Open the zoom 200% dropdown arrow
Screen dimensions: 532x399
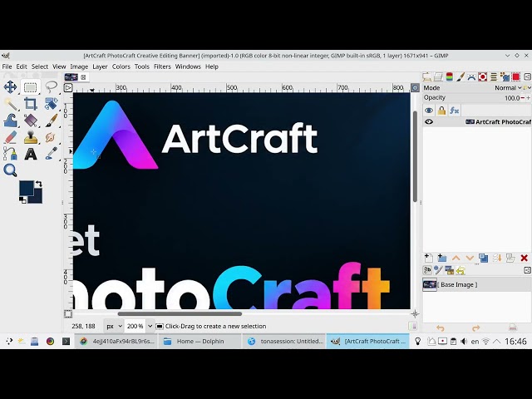coord(150,326)
